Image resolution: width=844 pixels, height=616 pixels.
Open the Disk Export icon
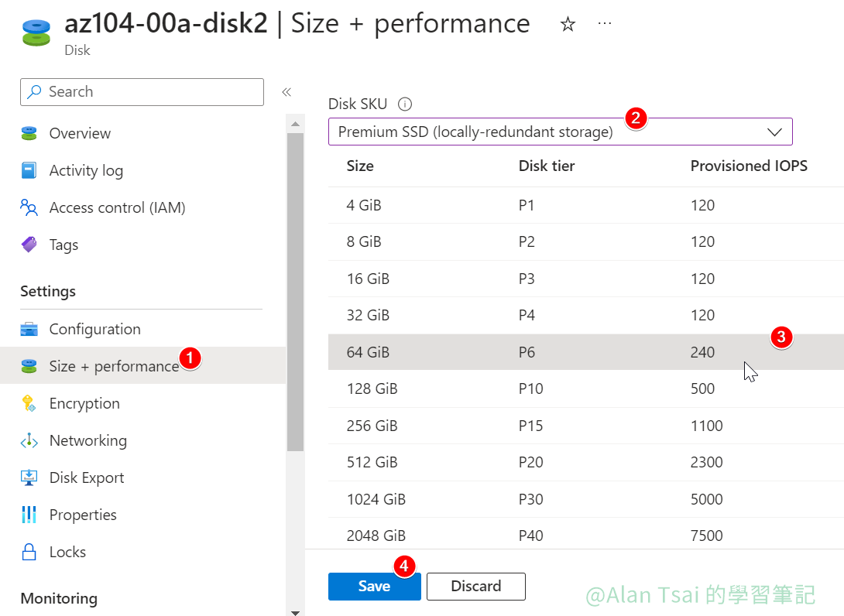click(x=29, y=477)
